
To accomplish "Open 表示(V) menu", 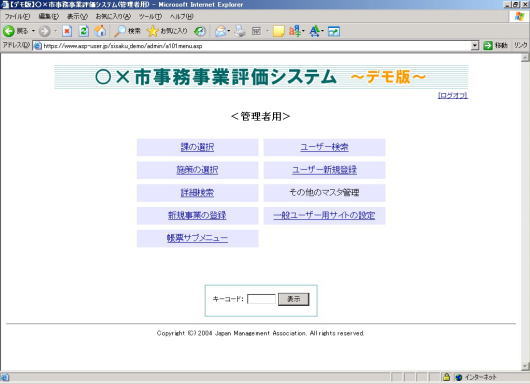I will point(77,16).
